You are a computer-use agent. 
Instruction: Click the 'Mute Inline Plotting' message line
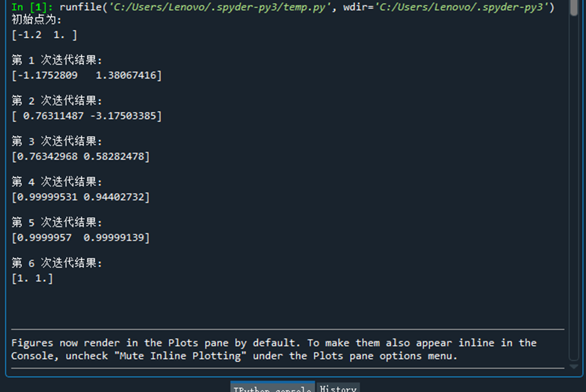tap(234, 356)
